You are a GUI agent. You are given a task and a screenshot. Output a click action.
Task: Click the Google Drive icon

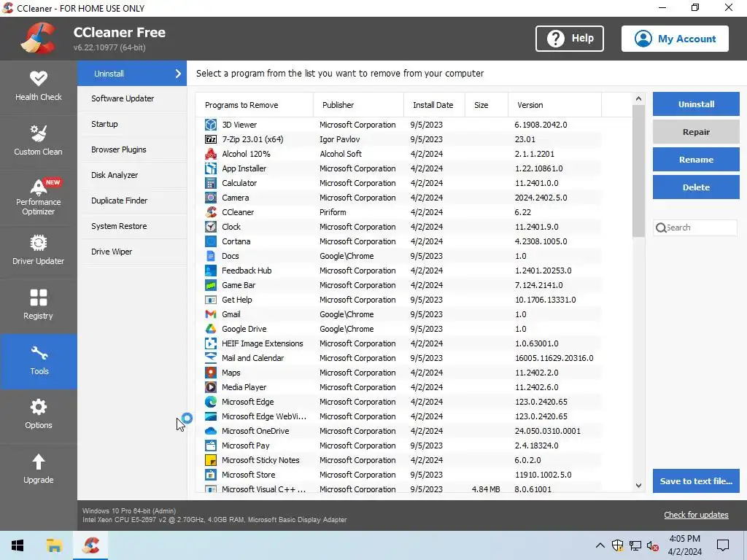coord(211,329)
